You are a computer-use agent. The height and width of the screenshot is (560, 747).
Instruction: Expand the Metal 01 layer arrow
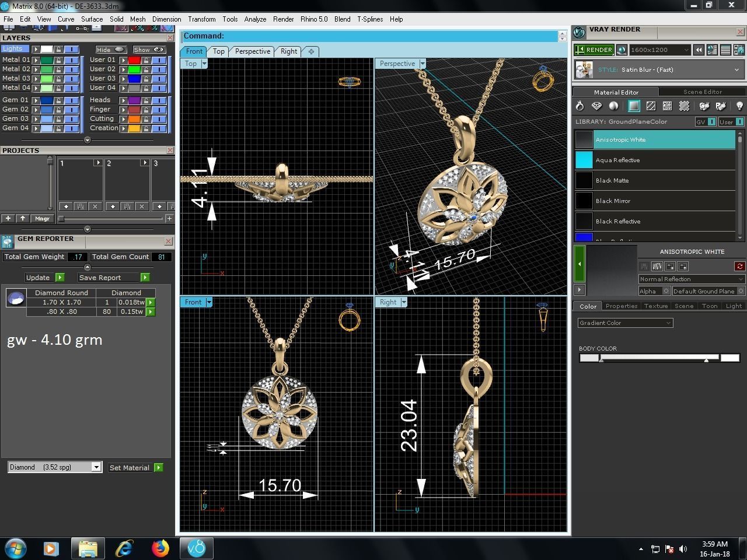tap(36, 60)
